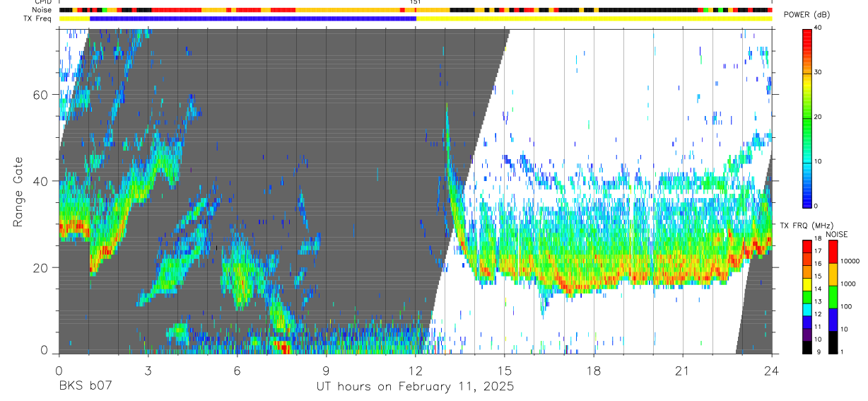Image resolution: width=868 pixels, height=401 pixels.
Task: Click the '151' CPID value above the noise strip
Action: pos(416,2)
